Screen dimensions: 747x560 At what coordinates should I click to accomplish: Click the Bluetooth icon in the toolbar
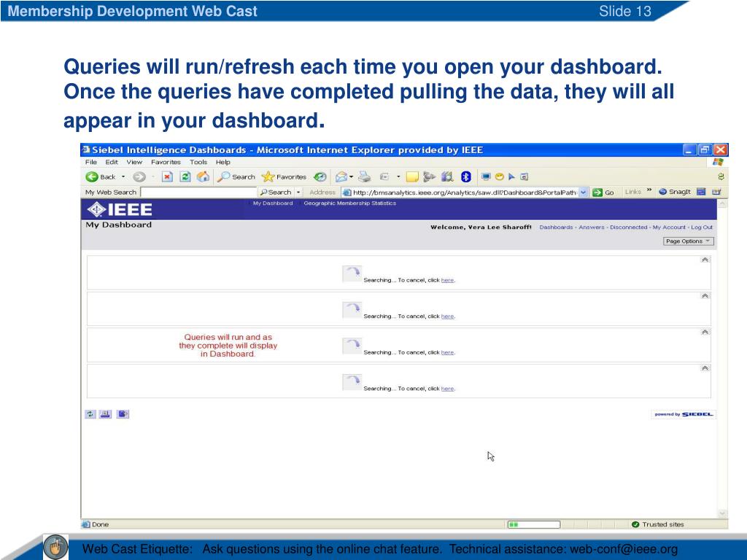point(466,177)
